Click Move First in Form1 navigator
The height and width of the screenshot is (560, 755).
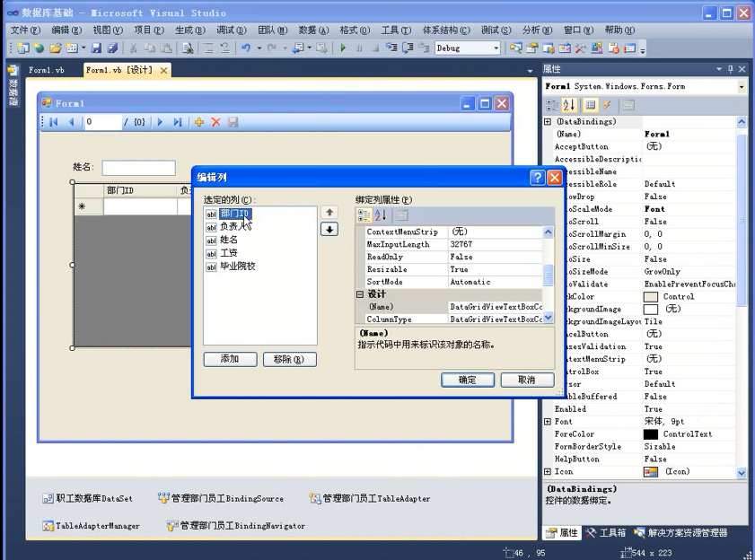pyautogui.click(x=54, y=122)
